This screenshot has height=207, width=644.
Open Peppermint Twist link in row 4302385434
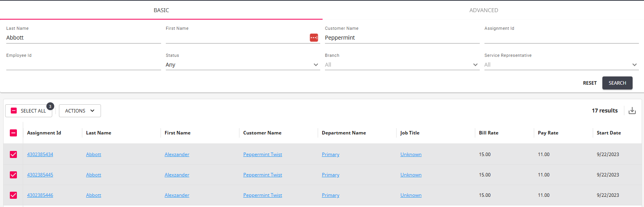click(262, 154)
